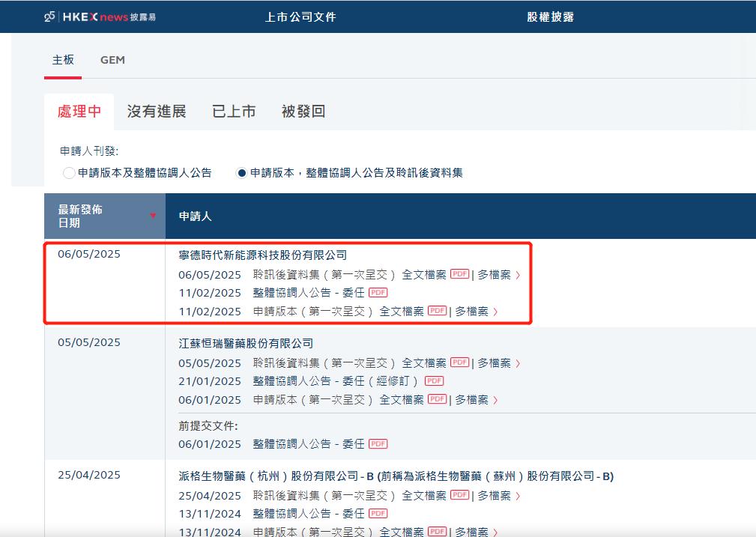Screen dimensions: 756x537
Task: Open 全文檔案 link for 寧德時代 聆訊後資料集
Action: click(424, 275)
